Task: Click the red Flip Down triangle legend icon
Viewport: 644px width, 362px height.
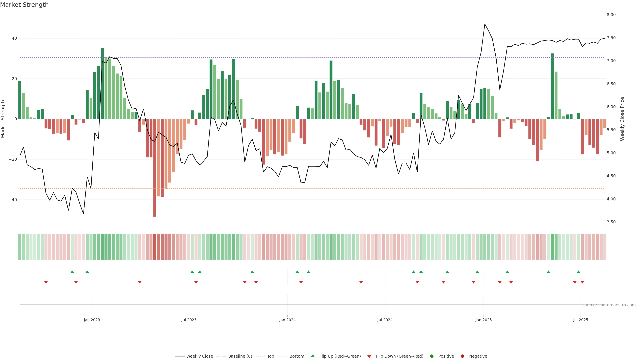Action: [x=369, y=356]
